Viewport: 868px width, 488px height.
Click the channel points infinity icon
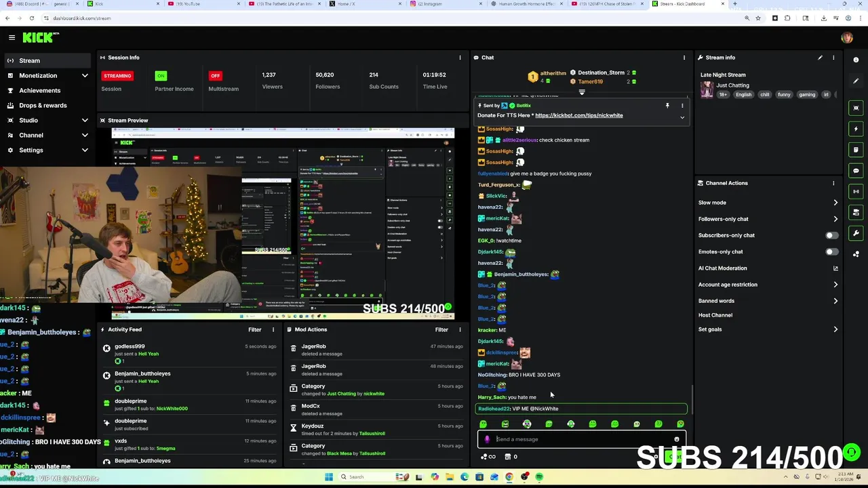[488, 457]
